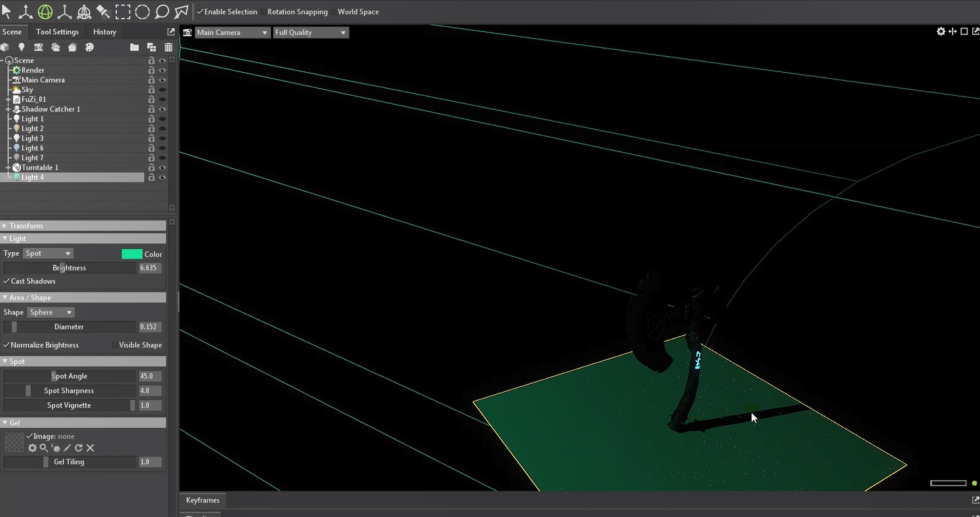Reload the gel image
The width and height of the screenshot is (980, 517).
point(79,448)
